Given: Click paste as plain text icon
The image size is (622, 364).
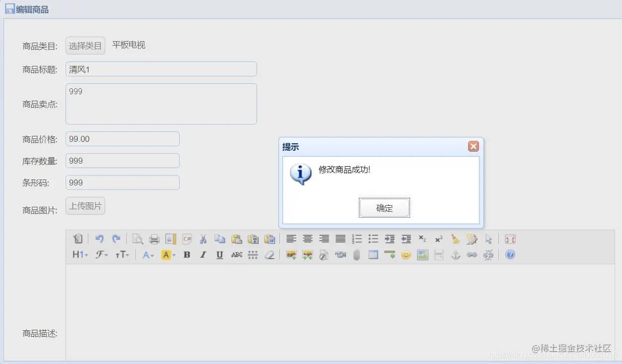Looking at the screenshot, I should click(253, 239).
